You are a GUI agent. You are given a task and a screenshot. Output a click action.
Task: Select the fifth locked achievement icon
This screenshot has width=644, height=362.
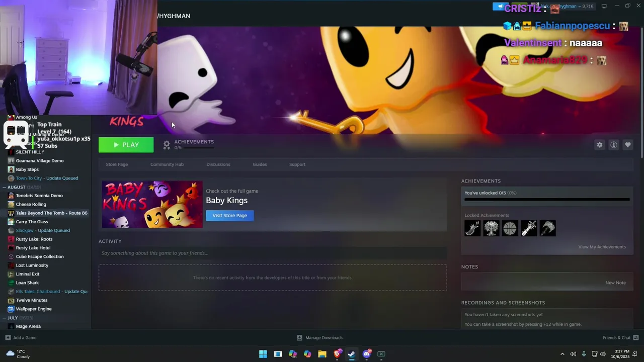(547, 228)
